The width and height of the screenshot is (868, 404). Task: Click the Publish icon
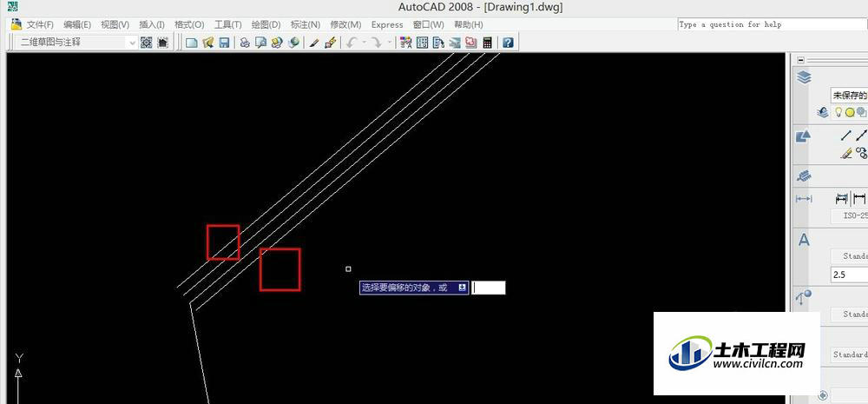tap(277, 42)
